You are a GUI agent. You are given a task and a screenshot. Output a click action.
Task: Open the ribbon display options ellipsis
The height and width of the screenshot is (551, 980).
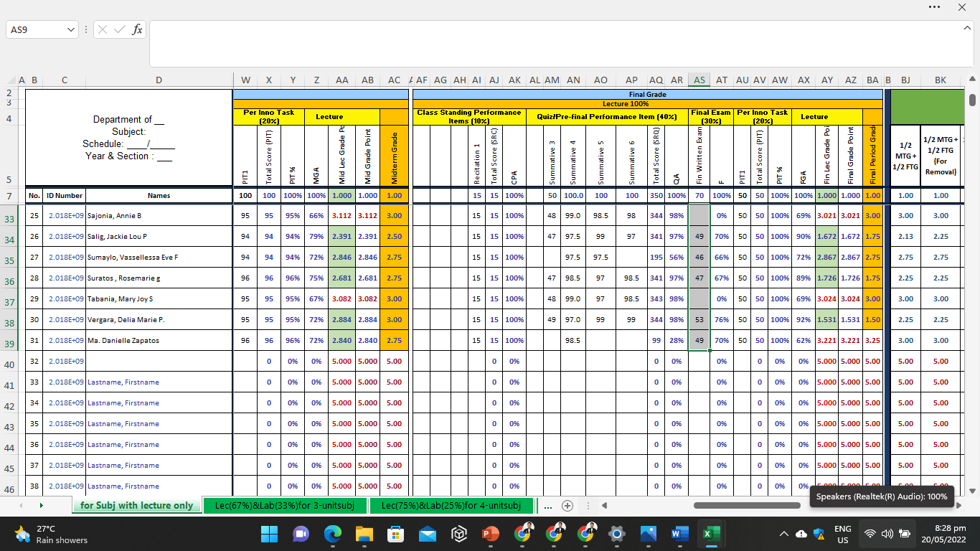pos(933,7)
